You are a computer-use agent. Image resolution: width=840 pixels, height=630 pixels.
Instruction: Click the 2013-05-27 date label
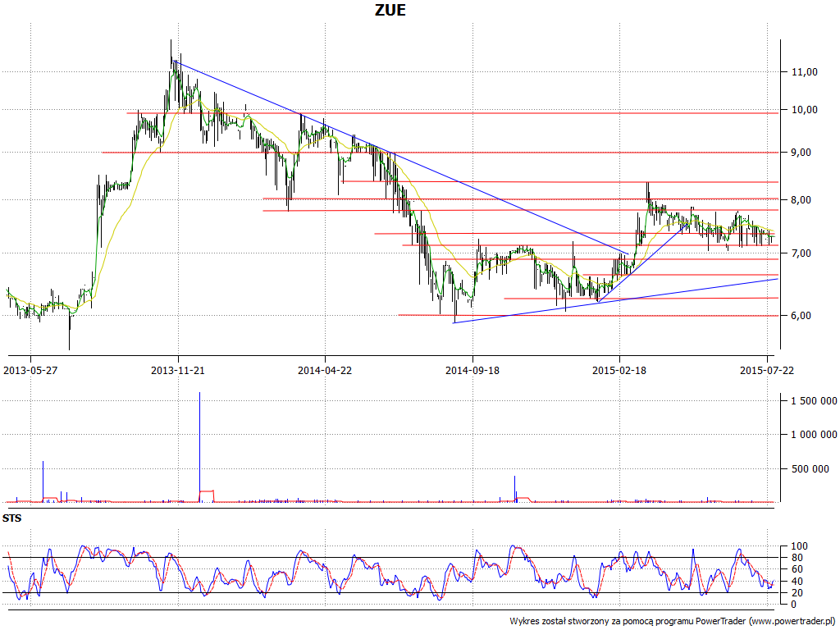(30, 370)
